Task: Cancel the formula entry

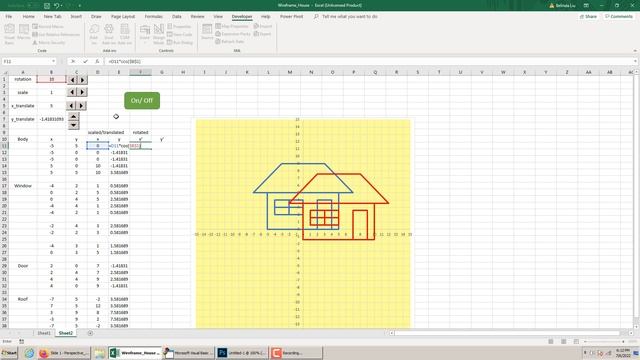Action: pyautogui.click(x=73, y=61)
